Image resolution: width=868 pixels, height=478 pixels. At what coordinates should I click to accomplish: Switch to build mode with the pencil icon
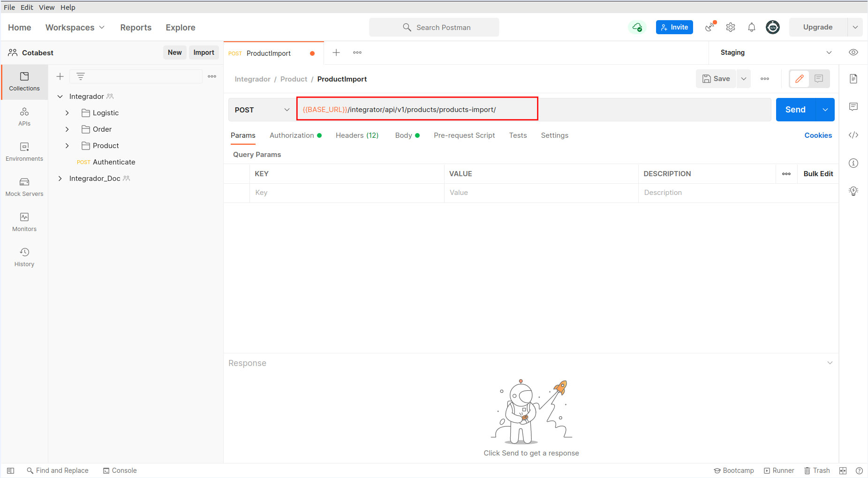800,79
